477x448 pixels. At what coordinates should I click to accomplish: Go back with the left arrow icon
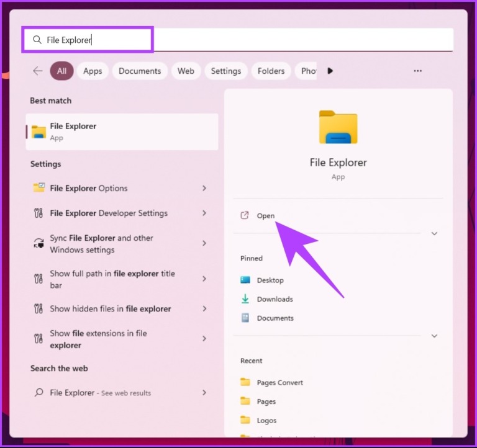tap(38, 71)
